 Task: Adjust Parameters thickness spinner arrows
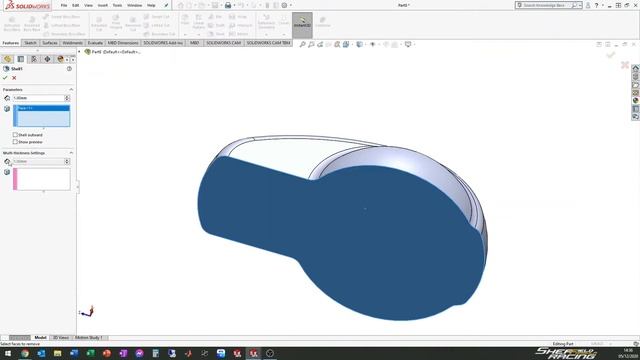[x=67, y=98]
